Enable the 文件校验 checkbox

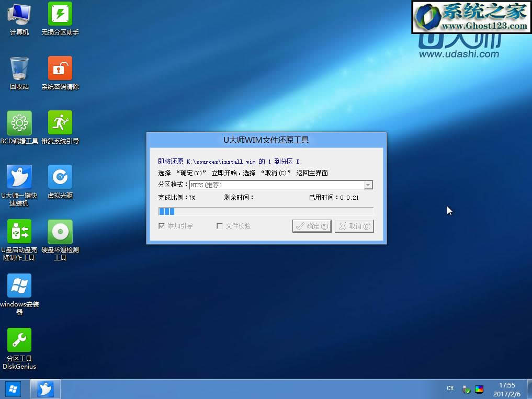pos(220,225)
